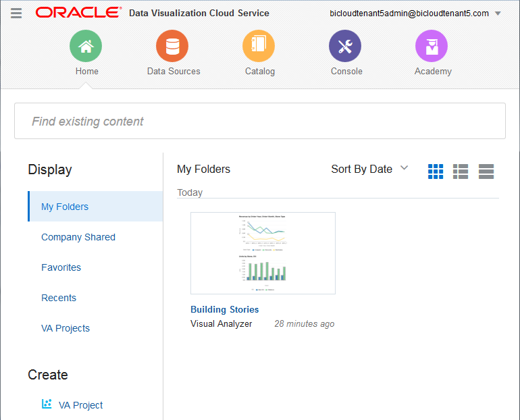The width and height of the screenshot is (520, 420).
Task: Click the Visual Analyzer type label
Action: (x=222, y=324)
